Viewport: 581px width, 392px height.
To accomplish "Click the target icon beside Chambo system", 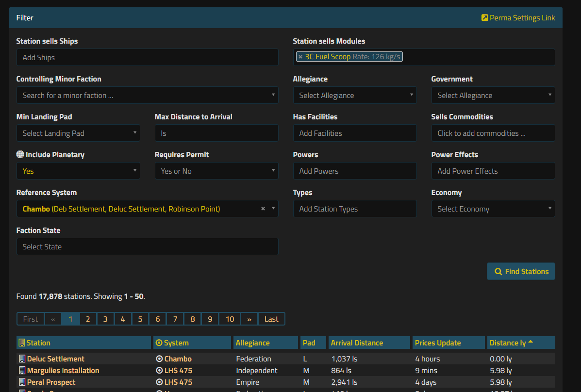I will 160,359.
